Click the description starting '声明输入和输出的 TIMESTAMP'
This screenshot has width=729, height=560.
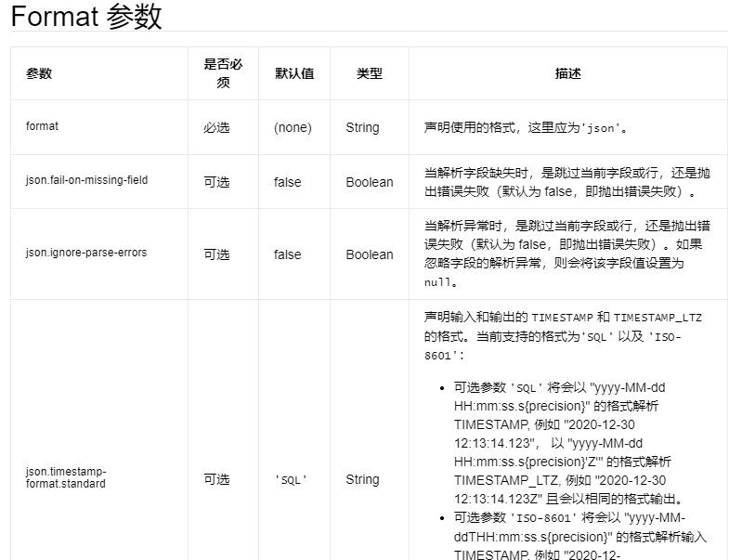[563, 336]
